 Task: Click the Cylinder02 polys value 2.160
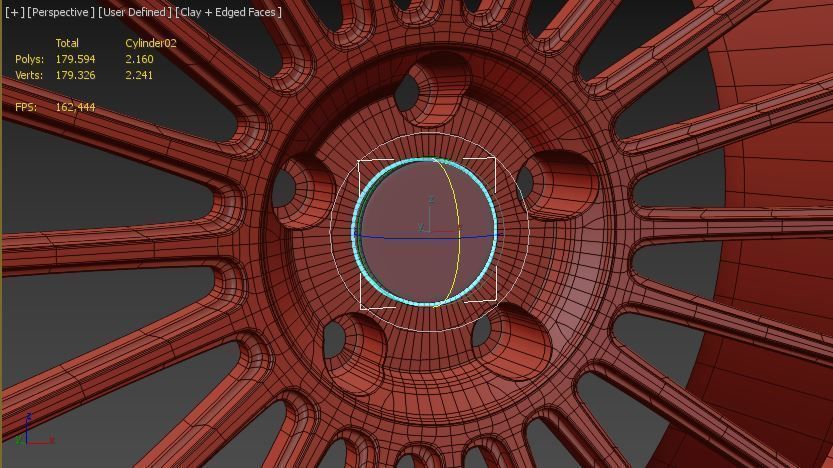pos(139,59)
